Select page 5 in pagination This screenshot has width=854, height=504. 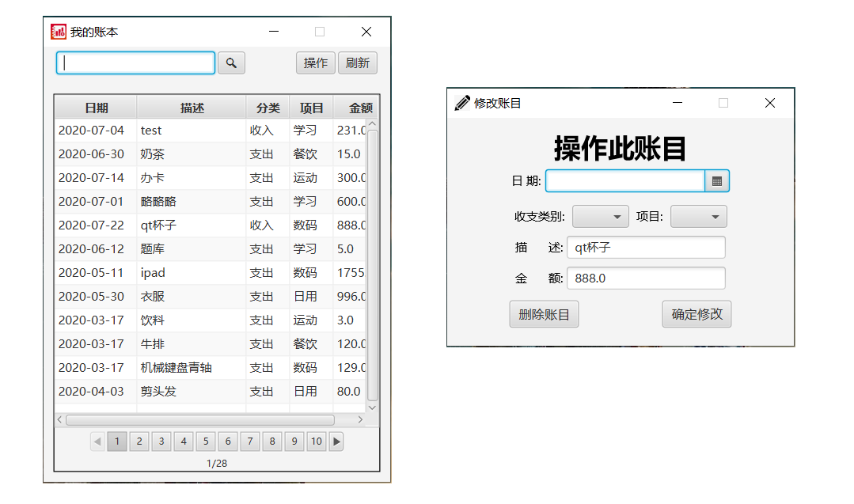206,441
